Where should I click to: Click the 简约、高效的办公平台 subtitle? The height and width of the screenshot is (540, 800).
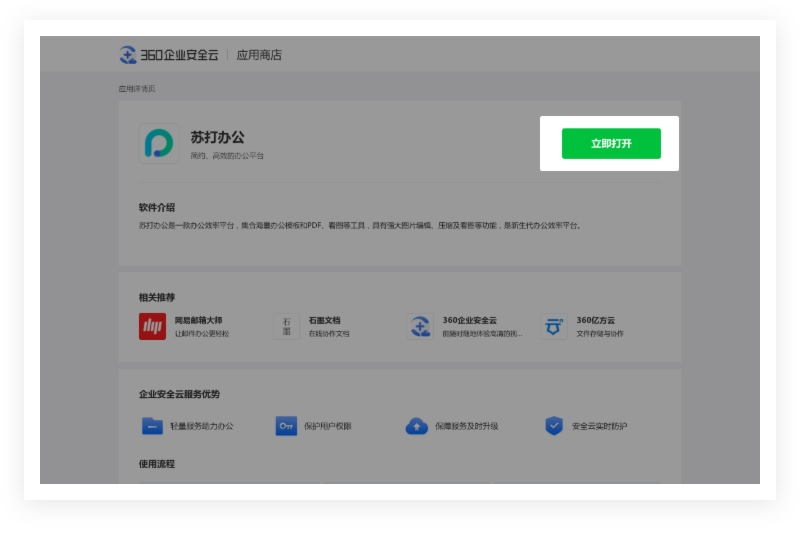227,156
